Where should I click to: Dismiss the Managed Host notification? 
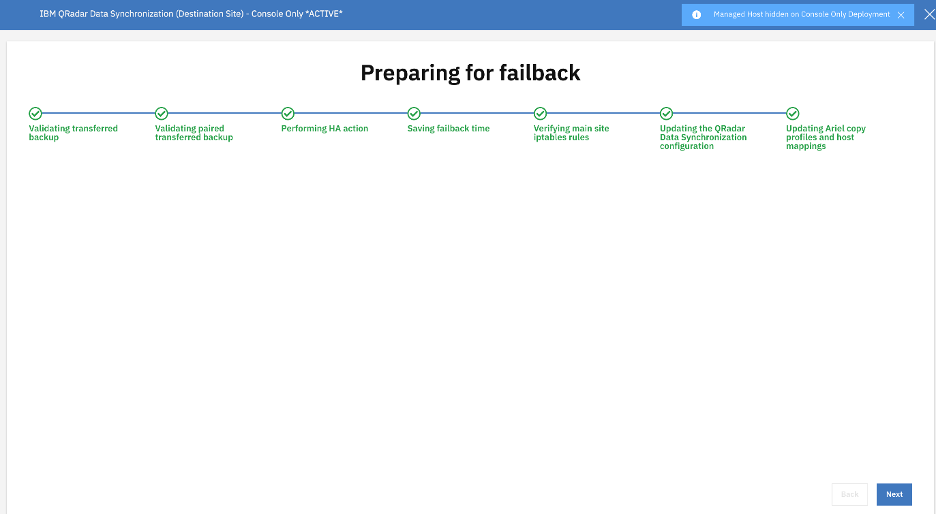coord(901,15)
